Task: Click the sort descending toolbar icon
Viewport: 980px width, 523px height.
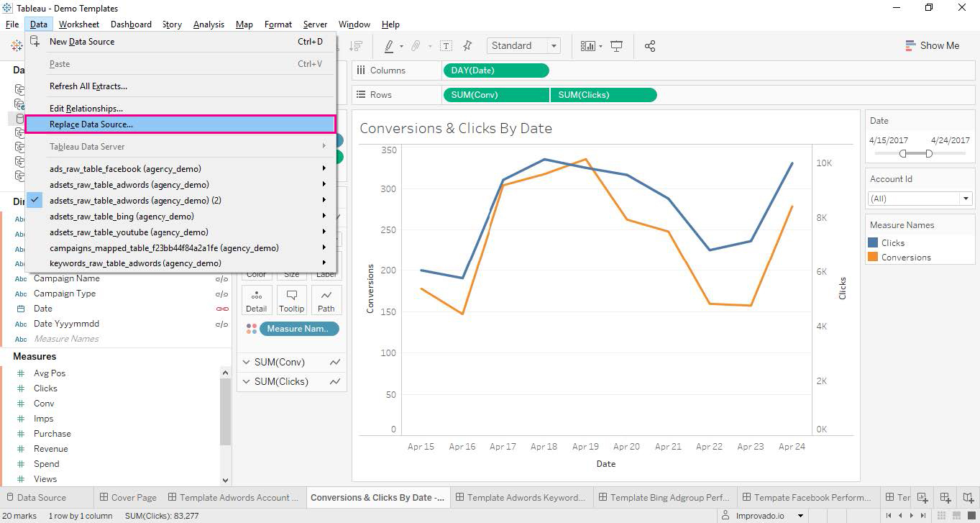Action: pyautogui.click(x=355, y=46)
